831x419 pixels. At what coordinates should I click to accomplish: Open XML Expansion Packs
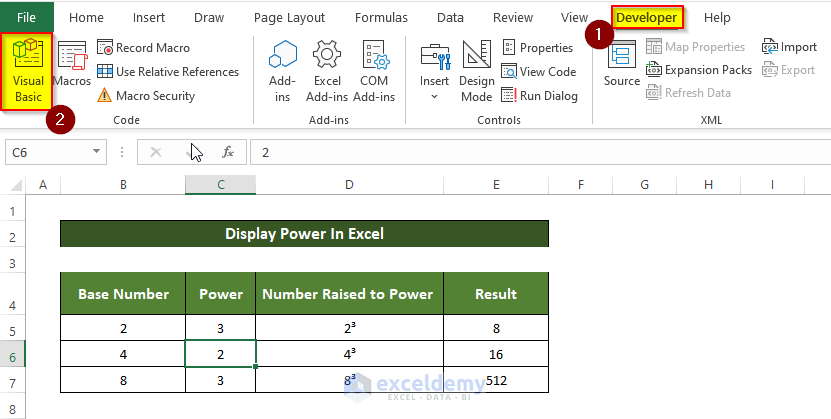pyautogui.click(x=699, y=70)
